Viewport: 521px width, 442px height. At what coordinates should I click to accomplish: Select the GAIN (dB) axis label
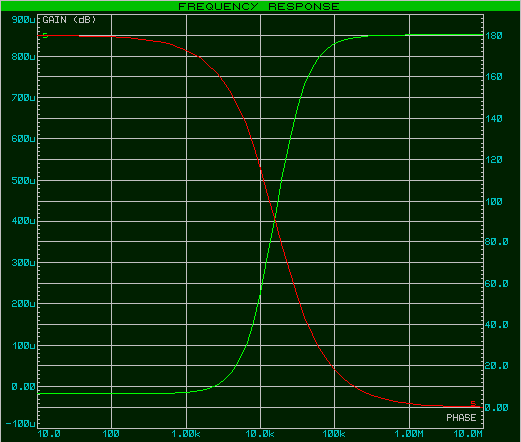tap(69, 20)
